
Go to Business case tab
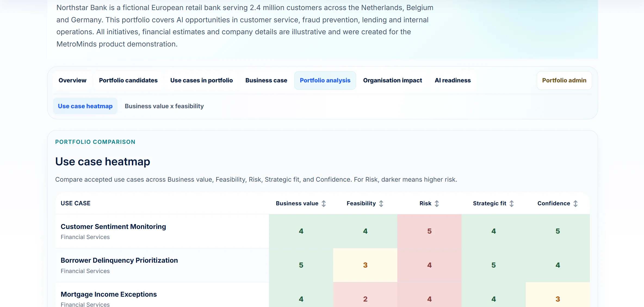[x=266, y=80]
